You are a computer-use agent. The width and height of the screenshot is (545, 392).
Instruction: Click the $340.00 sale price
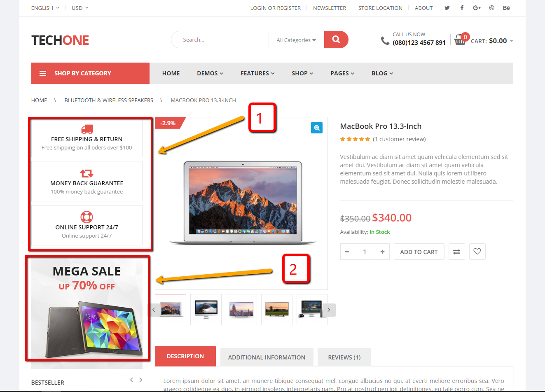click(x=392, y=217)
